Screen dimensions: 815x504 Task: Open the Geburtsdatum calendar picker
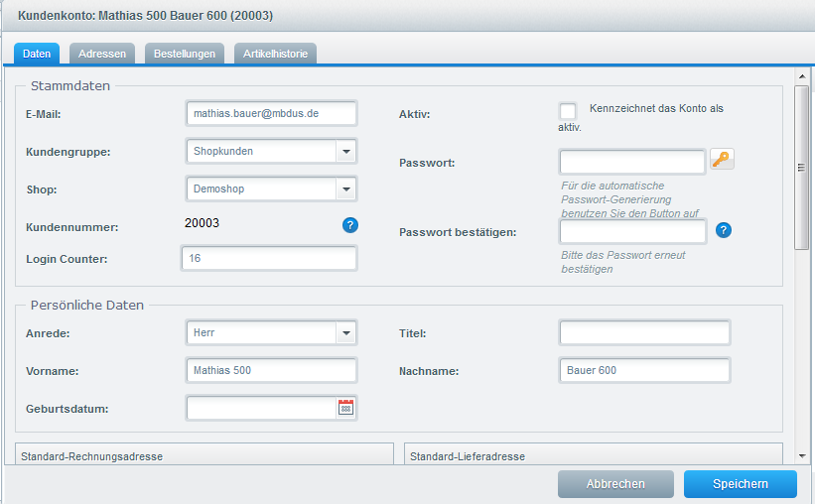[x=345, y=407]
